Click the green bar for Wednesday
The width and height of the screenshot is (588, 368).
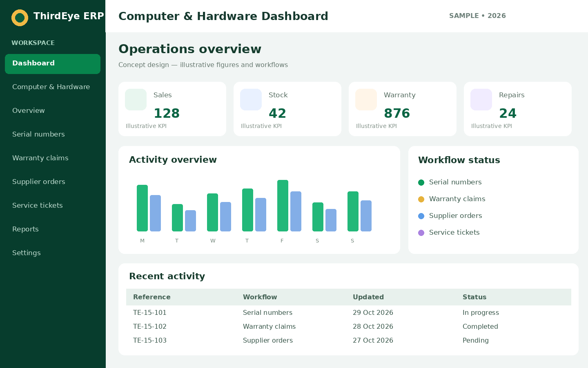click(212, 212)
